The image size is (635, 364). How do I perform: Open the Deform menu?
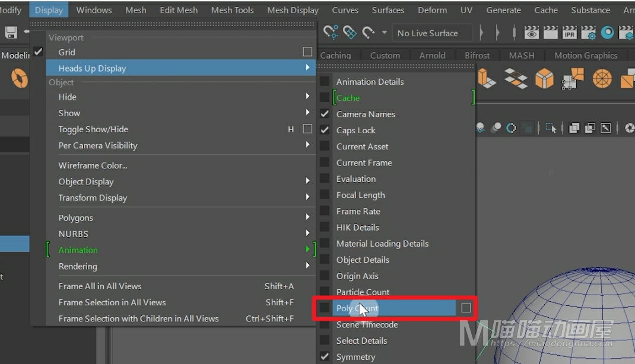point(432,10)
